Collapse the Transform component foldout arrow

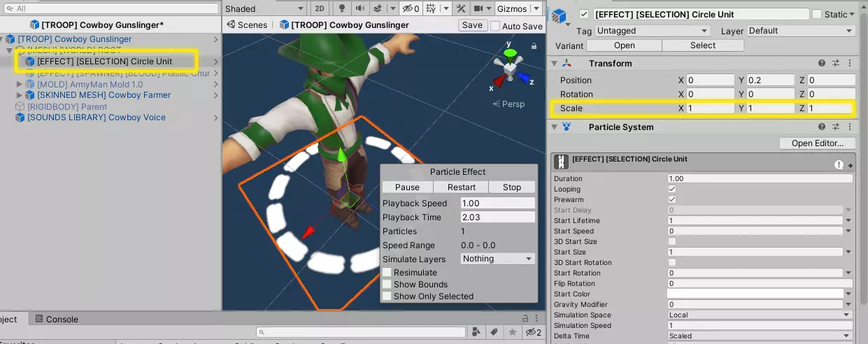[555, 64]
